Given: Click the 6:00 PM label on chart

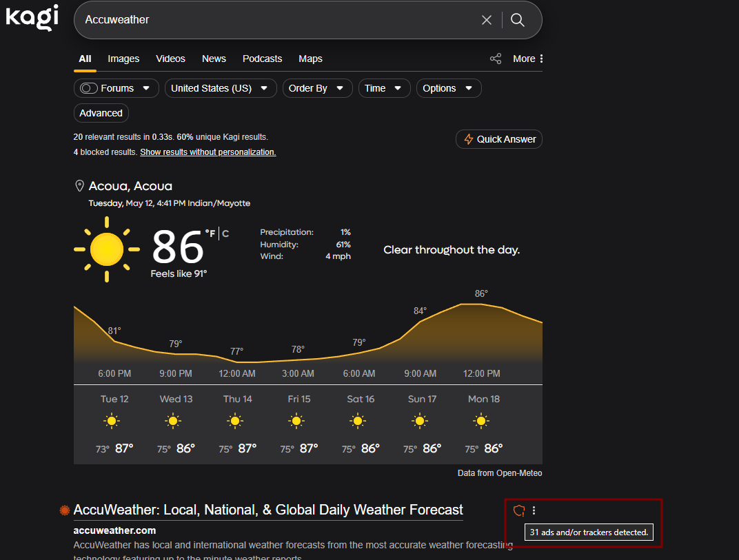Looking at the screenshot, I should 114,373.
